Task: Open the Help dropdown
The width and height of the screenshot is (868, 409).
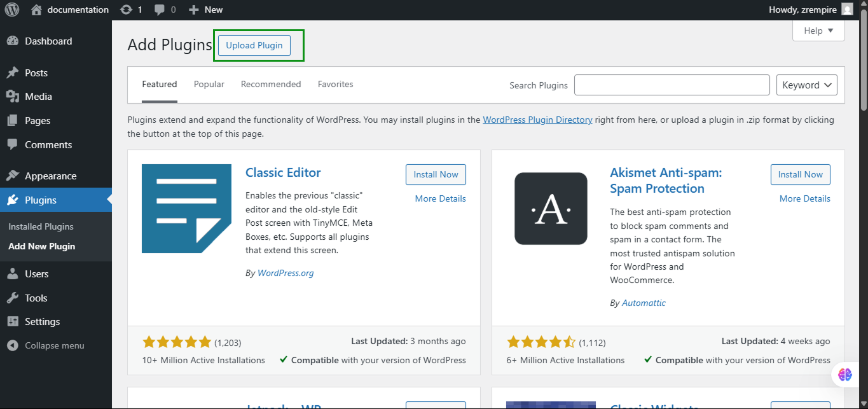Action: point(818,31)
